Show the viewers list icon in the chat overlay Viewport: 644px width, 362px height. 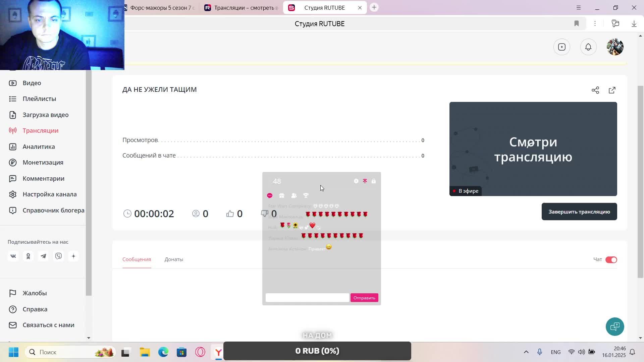pyautogui.click(x=294, y=195)
